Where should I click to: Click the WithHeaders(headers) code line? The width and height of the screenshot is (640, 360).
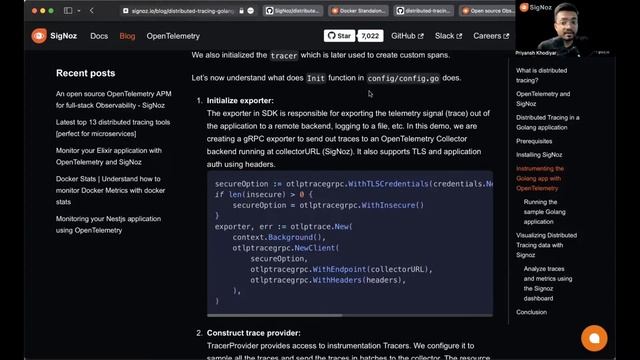[328, 280]
